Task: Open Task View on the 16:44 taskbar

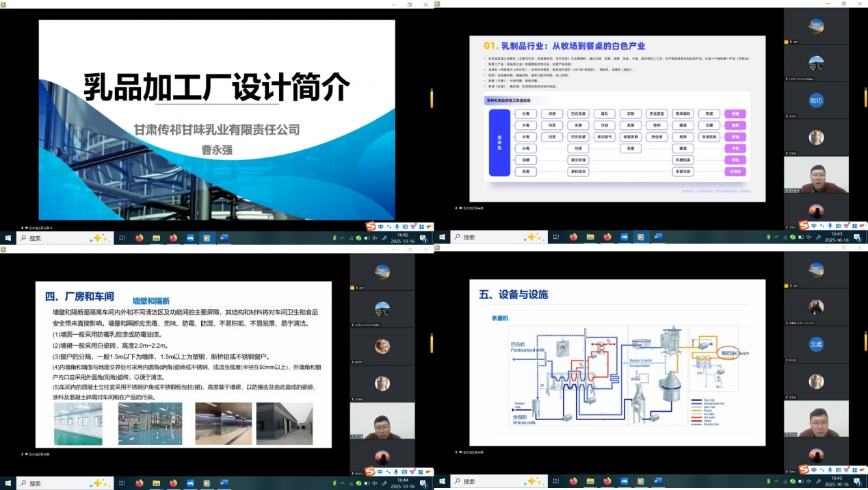Action: tap(122, 483)
